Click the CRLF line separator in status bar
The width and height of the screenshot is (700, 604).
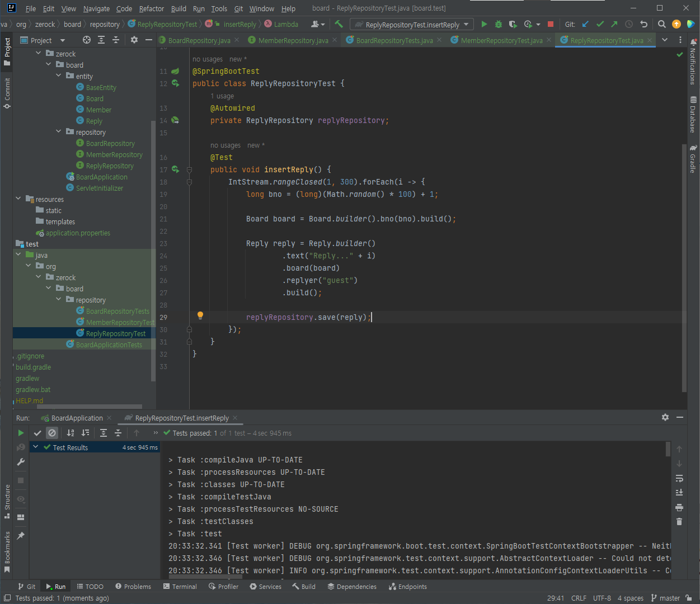(x=579, y=598)
